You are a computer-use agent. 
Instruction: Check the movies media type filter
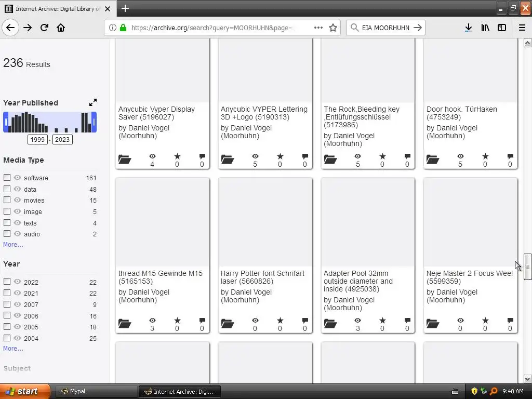pyautogui.click(x=7, y=200)
